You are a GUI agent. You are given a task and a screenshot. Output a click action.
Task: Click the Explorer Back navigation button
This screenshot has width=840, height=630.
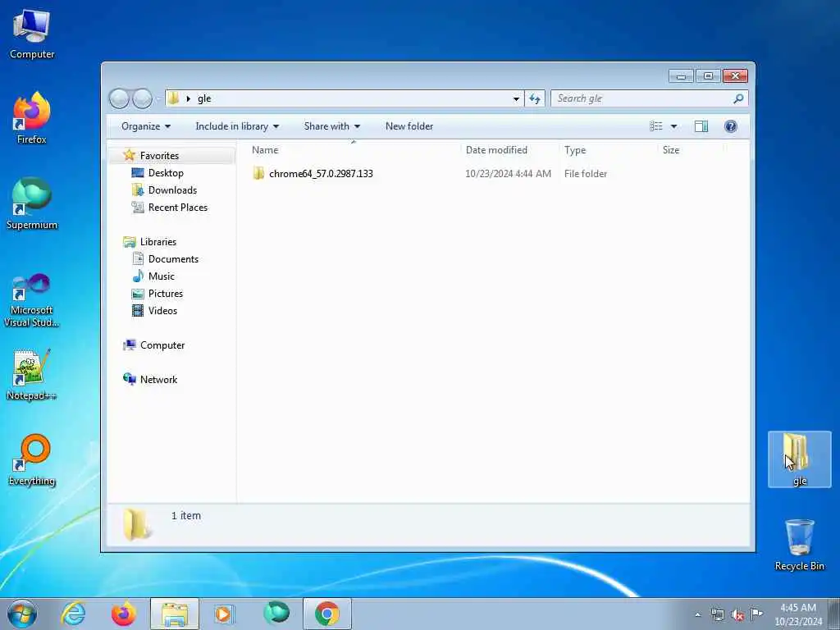point(119,98)
